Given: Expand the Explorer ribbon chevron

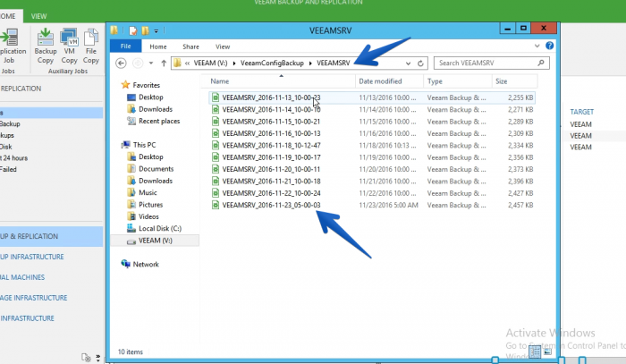Looking at the screenshot, I should coord(537,46).
